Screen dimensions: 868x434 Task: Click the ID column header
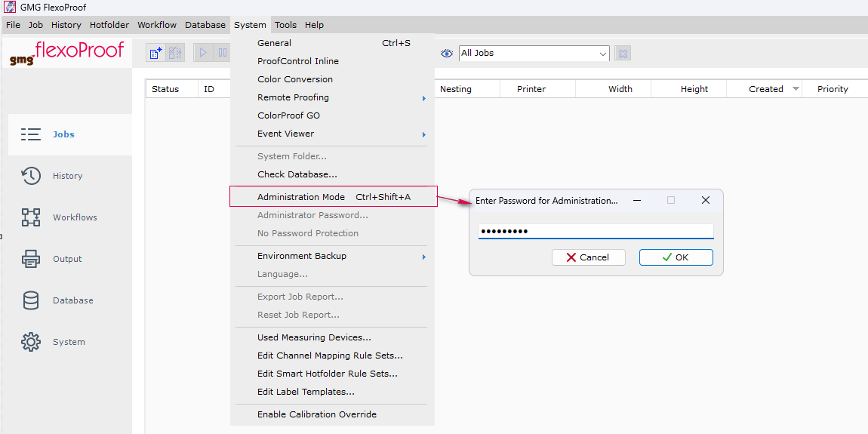[214, 89]
